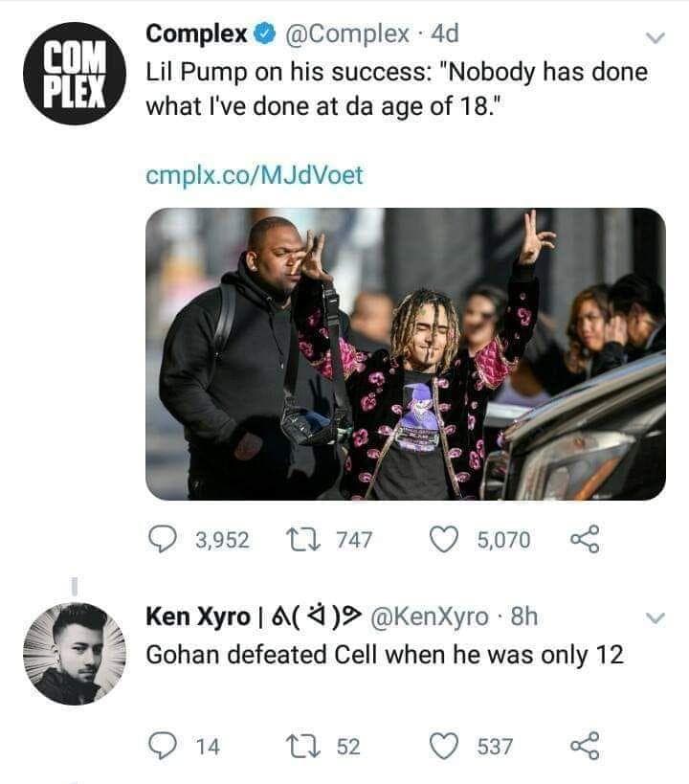The width and height of the screenshot is (689, 784).
Task: Open the cmplx.co/MJdVoet link
Action: click(254, 175)
